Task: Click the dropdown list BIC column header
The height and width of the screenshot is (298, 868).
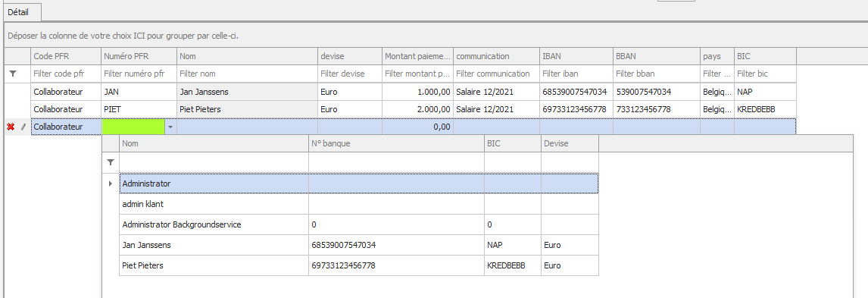Action: 513,143
